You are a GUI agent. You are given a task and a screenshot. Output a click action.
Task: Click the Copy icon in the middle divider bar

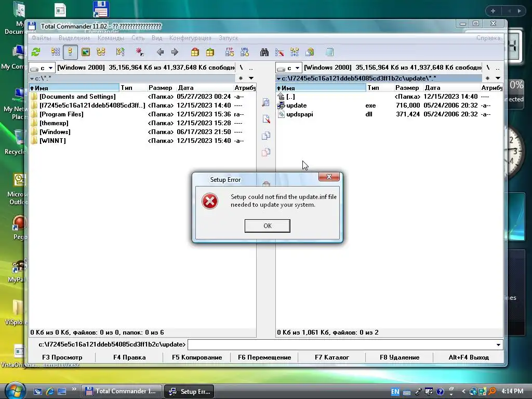click(x=266, y=136)
